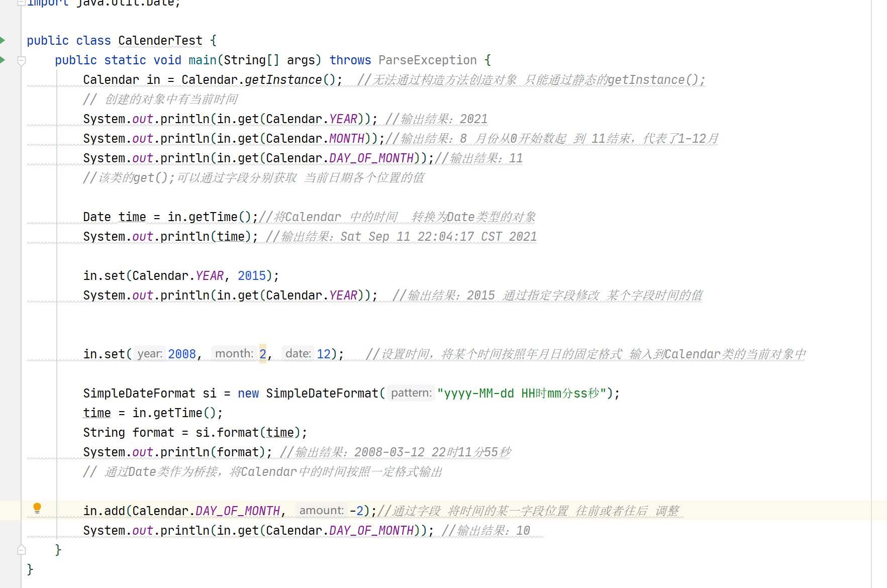Click the number 2015 in in.set
Viewport: 887px width, 588px height.
tap(252, 275)
